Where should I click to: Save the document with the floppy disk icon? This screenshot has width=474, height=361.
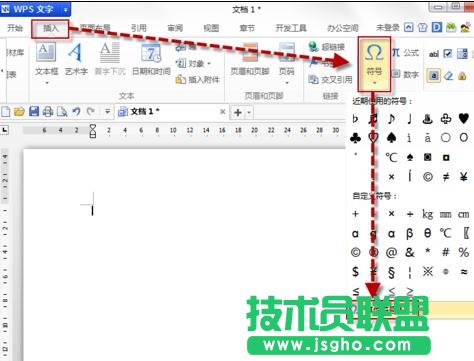[34, 111]
